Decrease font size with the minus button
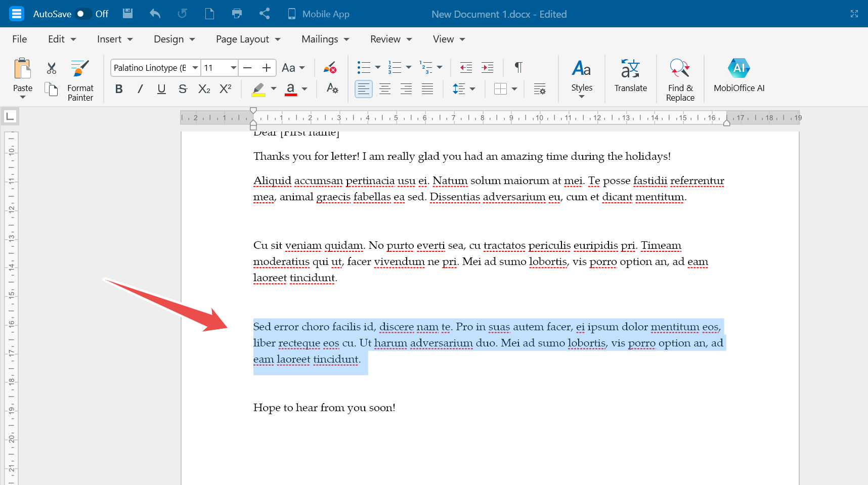This screenshot has width=868, height=485. pyautogui.click(x=247, y=68)
